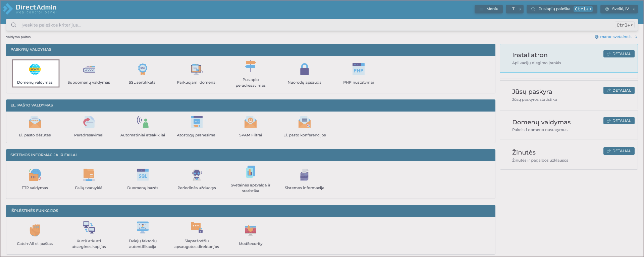Open Catch-All el. paštas icon

click(x=35, y=230)
